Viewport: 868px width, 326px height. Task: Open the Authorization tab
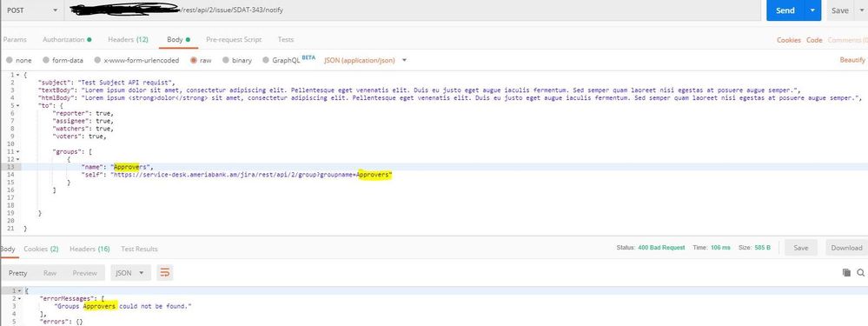click(66, 39)
